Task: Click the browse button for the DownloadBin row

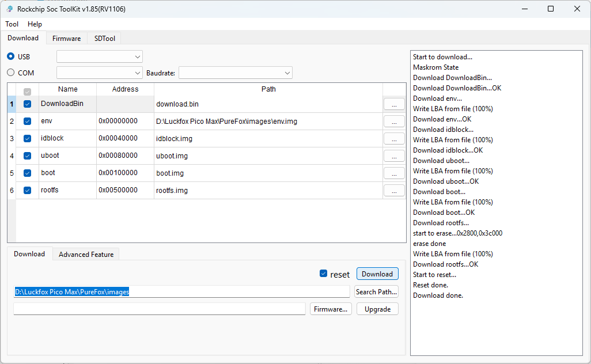Action: point(394,104)
